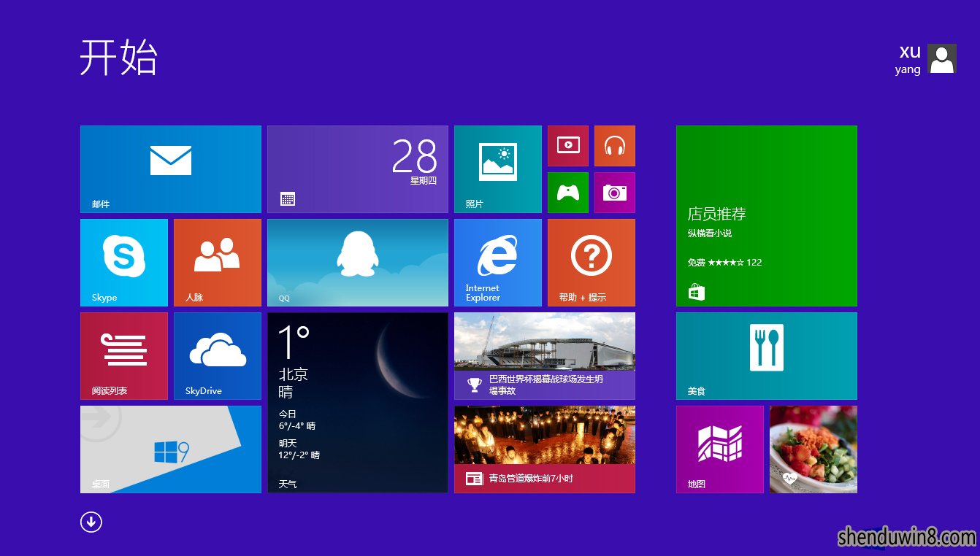Open the Reading List (阅读列表) tile
This screenshot has width=980, height=556.
[x=124, y=356]
